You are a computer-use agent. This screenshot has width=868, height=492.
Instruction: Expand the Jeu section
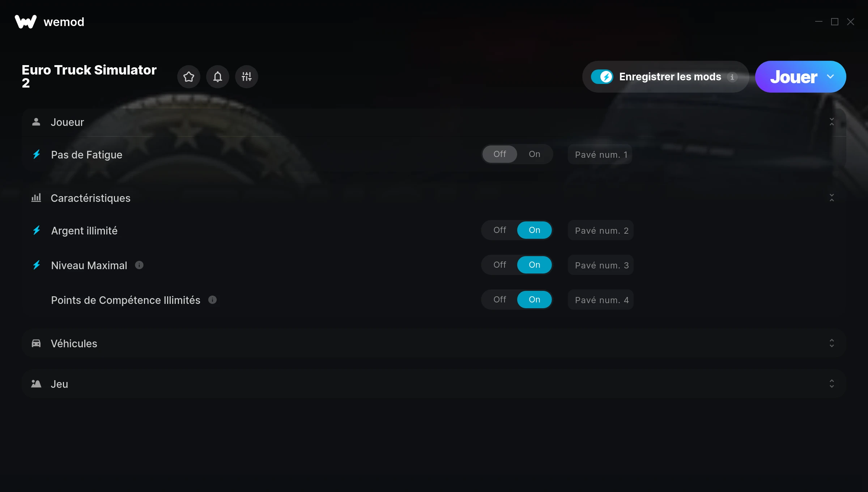831,384
